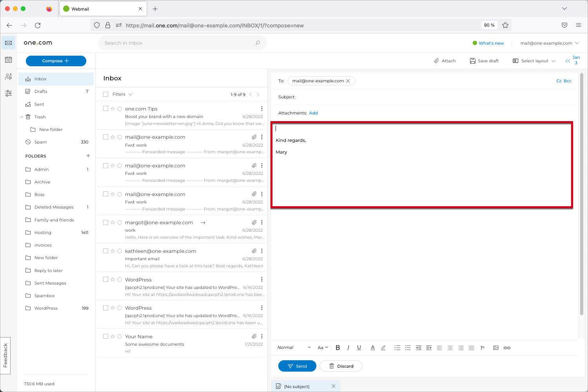Viewport: 588px width, 392px height.
Task: Toggle italic text formatting
Action: click(348, 348)
